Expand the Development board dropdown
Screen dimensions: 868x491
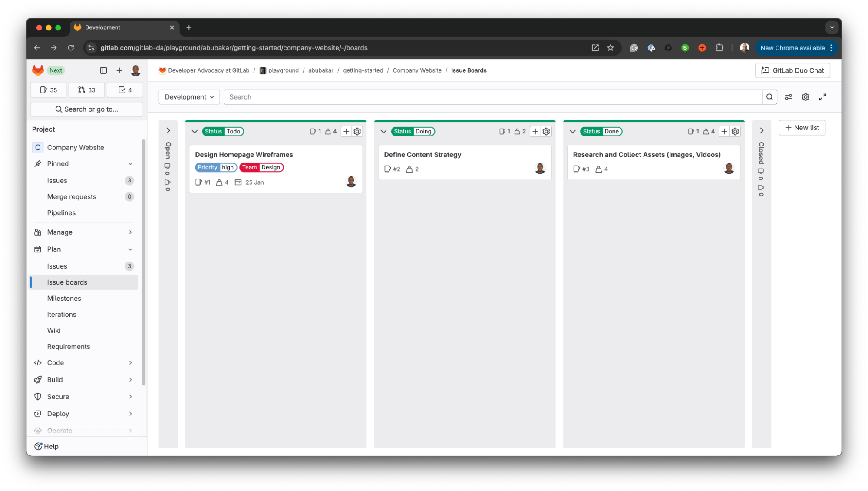coord(189,96)
